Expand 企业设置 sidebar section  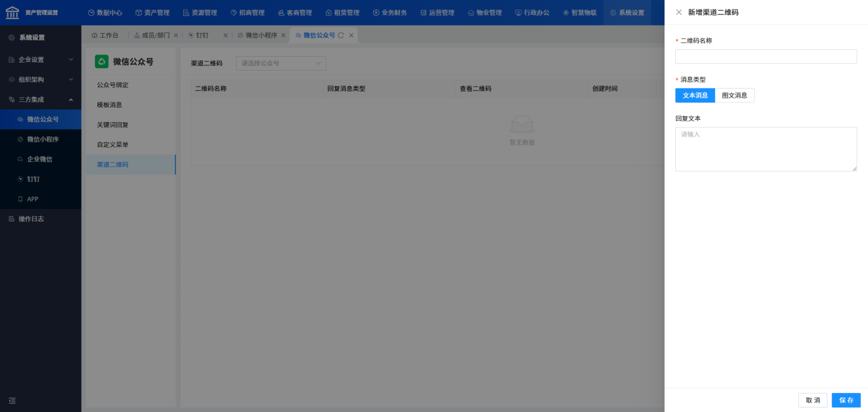41,60
